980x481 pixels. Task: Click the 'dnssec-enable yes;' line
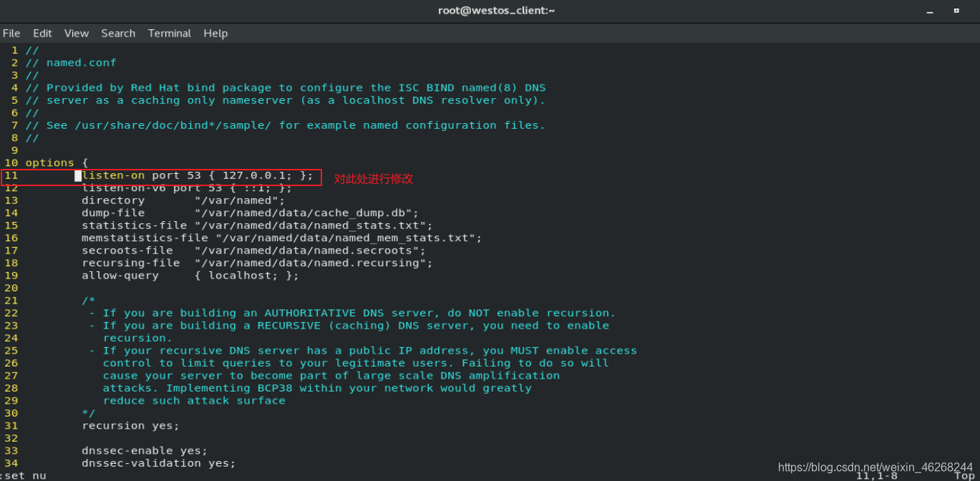pyautogui.click(x=145, y=450)
